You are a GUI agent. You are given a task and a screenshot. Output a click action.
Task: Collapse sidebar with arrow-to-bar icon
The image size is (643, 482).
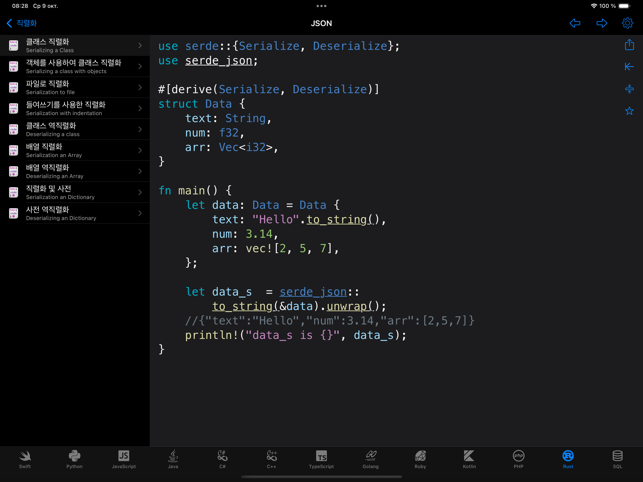(629, 66)
